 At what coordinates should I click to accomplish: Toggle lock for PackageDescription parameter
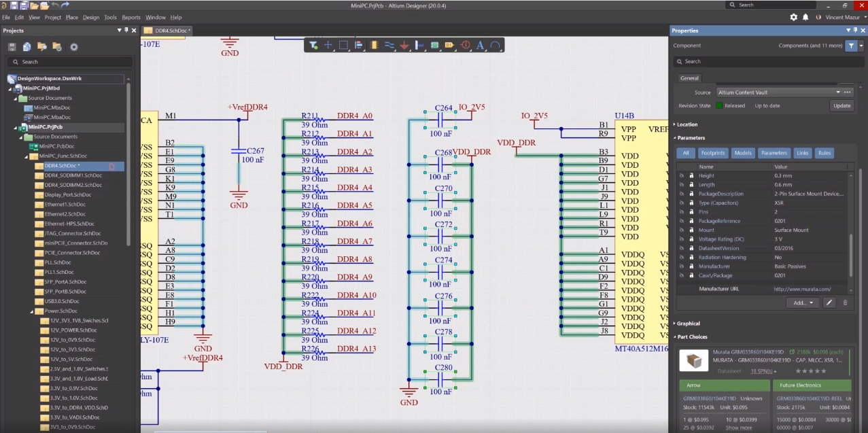tap(691, 194)
